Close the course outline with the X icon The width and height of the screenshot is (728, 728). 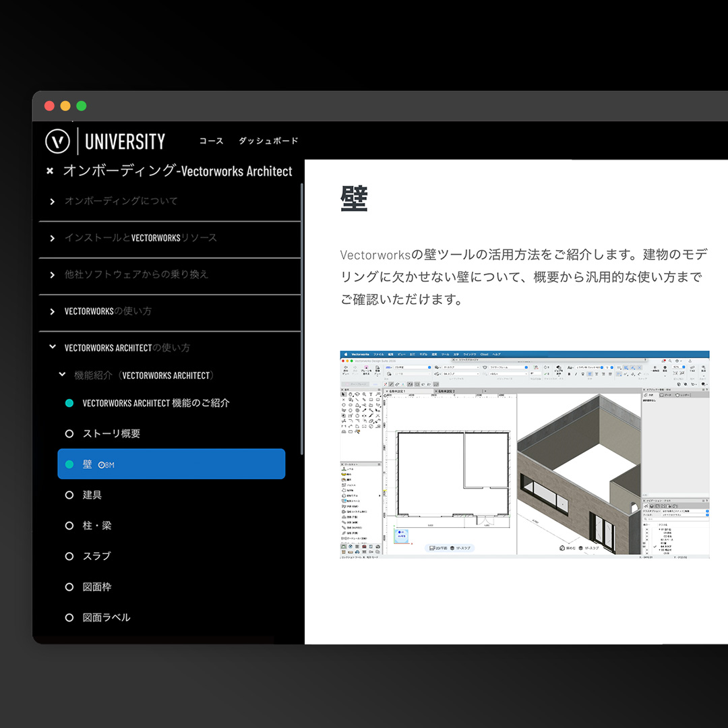point(50,171)
